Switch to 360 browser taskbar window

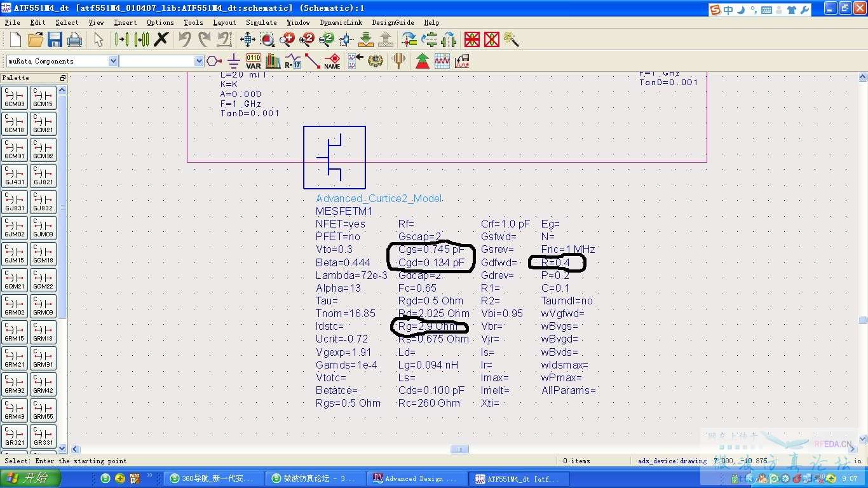[x=214, y=478]
